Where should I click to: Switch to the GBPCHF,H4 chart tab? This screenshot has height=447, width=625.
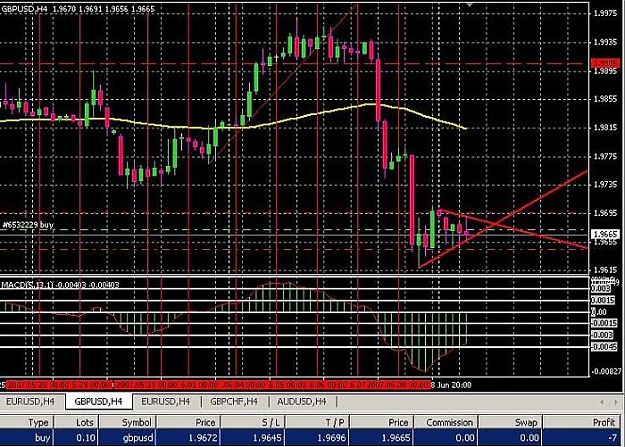(234, 402)
